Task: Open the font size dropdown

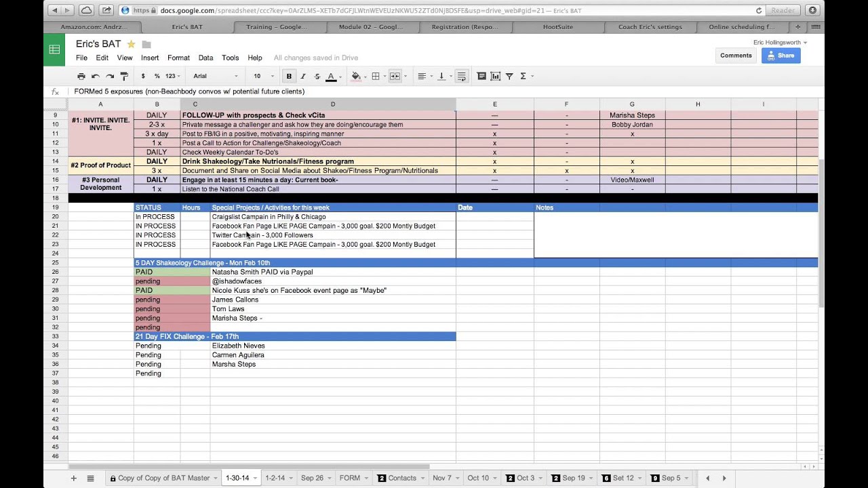Action: coord(263,77)
